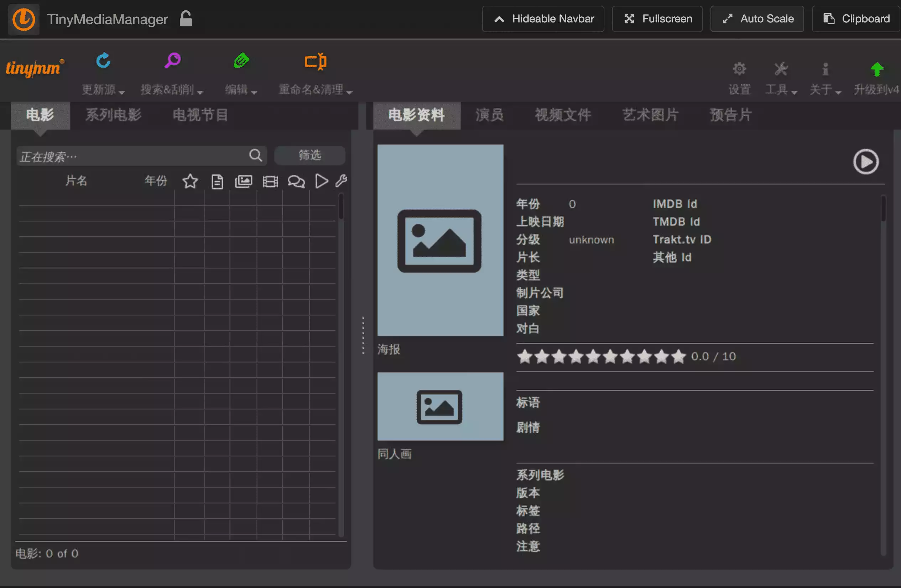
Task: Switch to the 电视节目 tab
Action: pos(200,115)
